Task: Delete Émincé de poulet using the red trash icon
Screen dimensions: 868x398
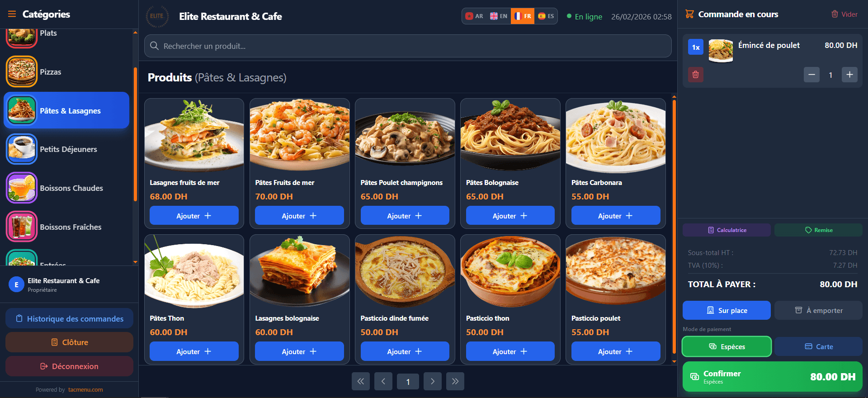Action: (696, 75)
